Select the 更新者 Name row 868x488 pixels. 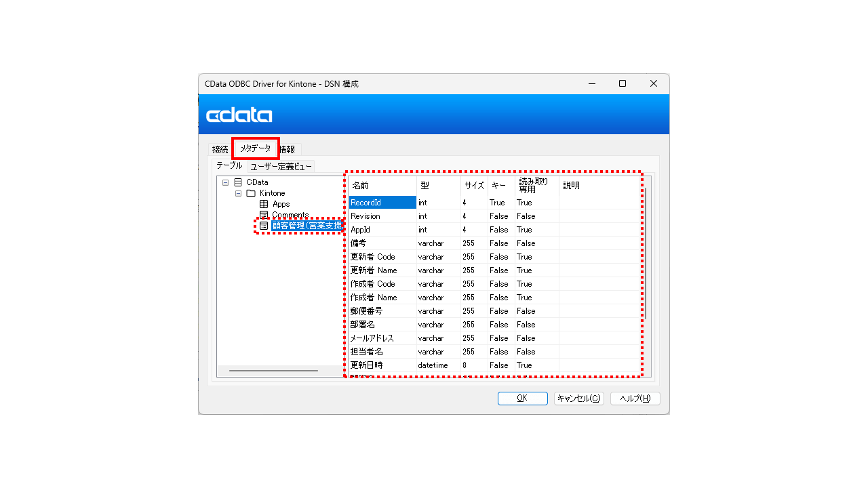pyautogui.click(x=494, y=270)
